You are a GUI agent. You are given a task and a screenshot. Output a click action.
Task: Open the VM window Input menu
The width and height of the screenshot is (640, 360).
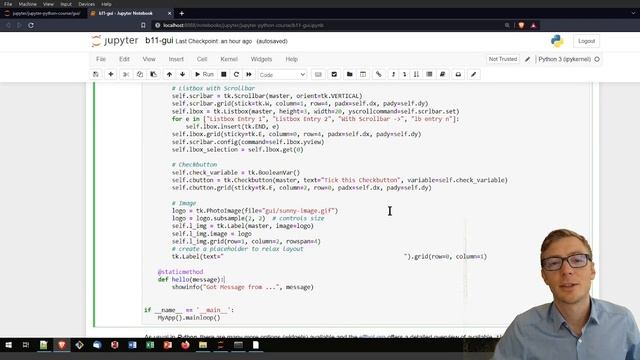(x=66, y=4)
